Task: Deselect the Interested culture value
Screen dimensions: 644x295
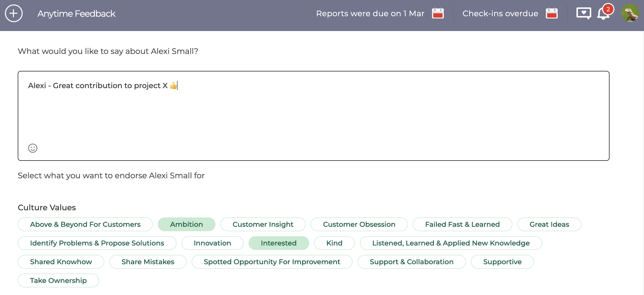Action: click(279, 243)
